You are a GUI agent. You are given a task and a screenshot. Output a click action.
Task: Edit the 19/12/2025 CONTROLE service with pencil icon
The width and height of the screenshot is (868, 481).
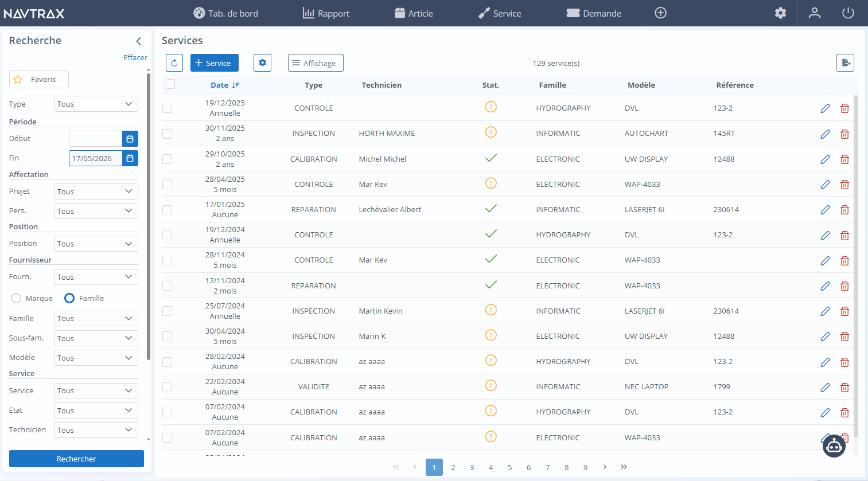[x=825, y=108]
